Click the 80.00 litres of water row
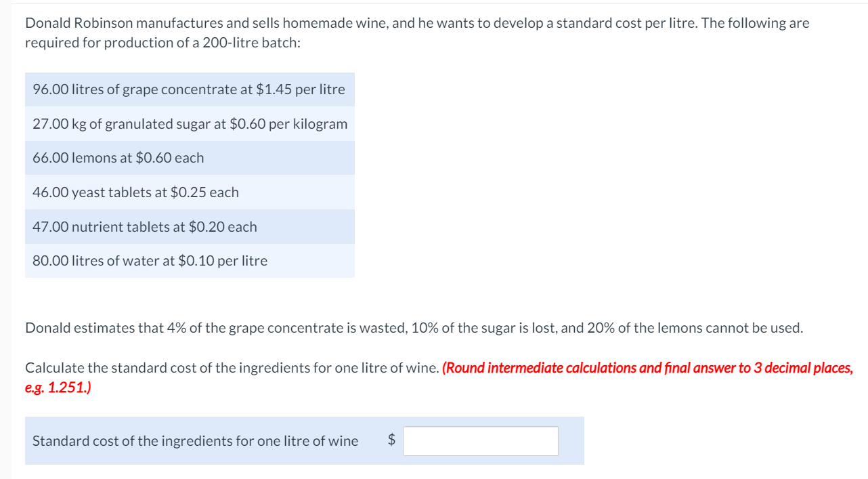The image size is (868, 479). pyautogui.click(x=150, y=261)
